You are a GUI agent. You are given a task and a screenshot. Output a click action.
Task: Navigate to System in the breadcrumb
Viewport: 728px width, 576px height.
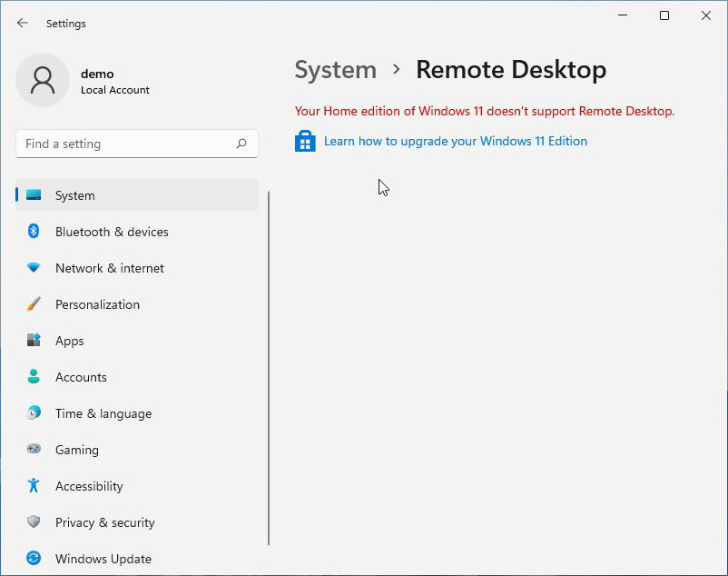point(335,70)
